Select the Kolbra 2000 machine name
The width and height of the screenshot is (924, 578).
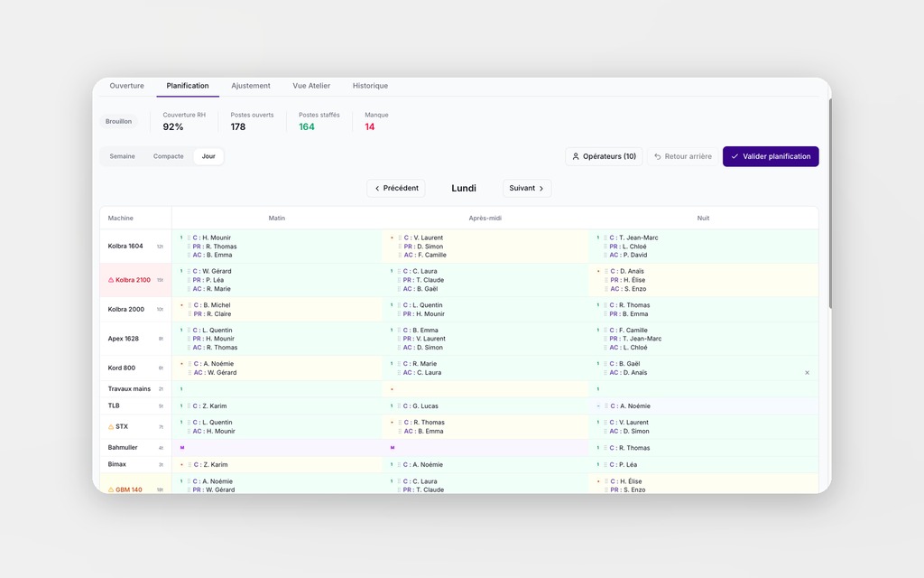[x=125, y=309]
